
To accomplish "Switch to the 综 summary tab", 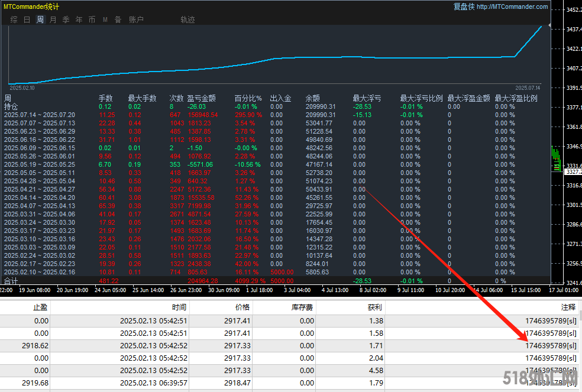I will tap(14, 20).
